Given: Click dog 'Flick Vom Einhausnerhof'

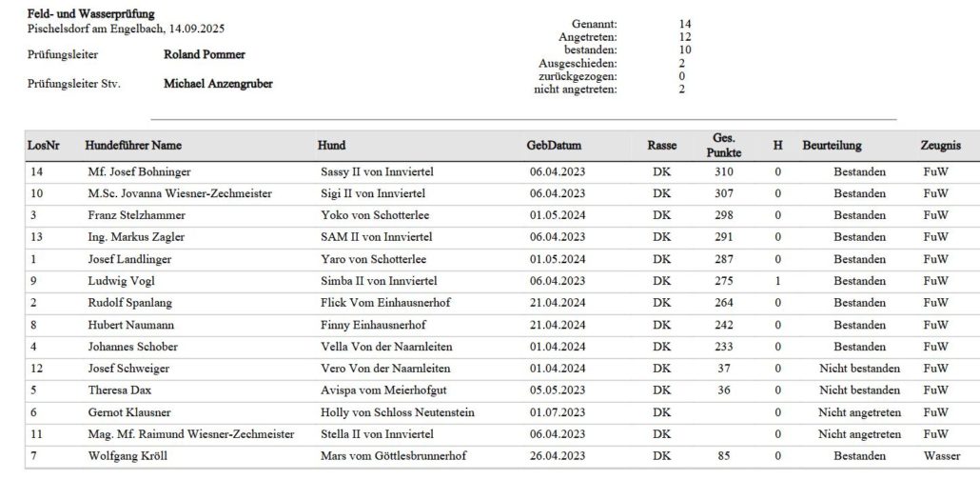Looking at the screenshot, I should tap(385, 303).
